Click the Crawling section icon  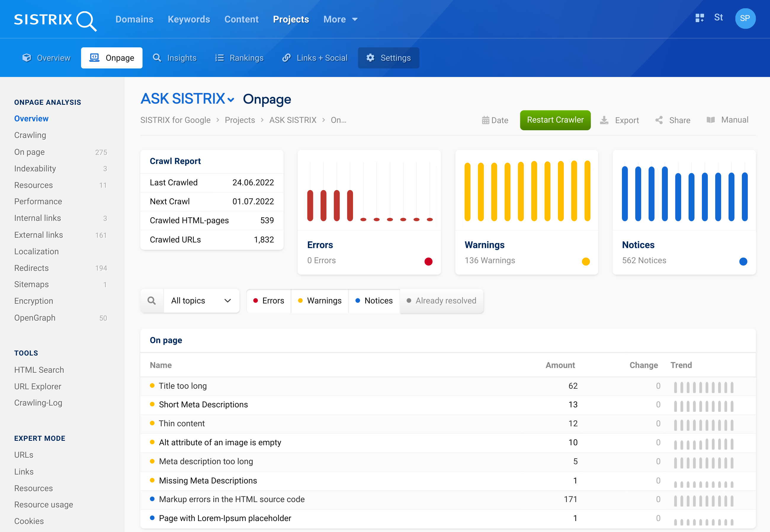(31, 135)
